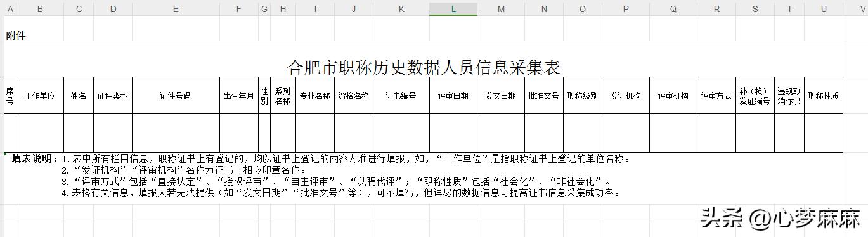Select column M header
This screenshot has height=237, width=868.
[x=501, y=8]
